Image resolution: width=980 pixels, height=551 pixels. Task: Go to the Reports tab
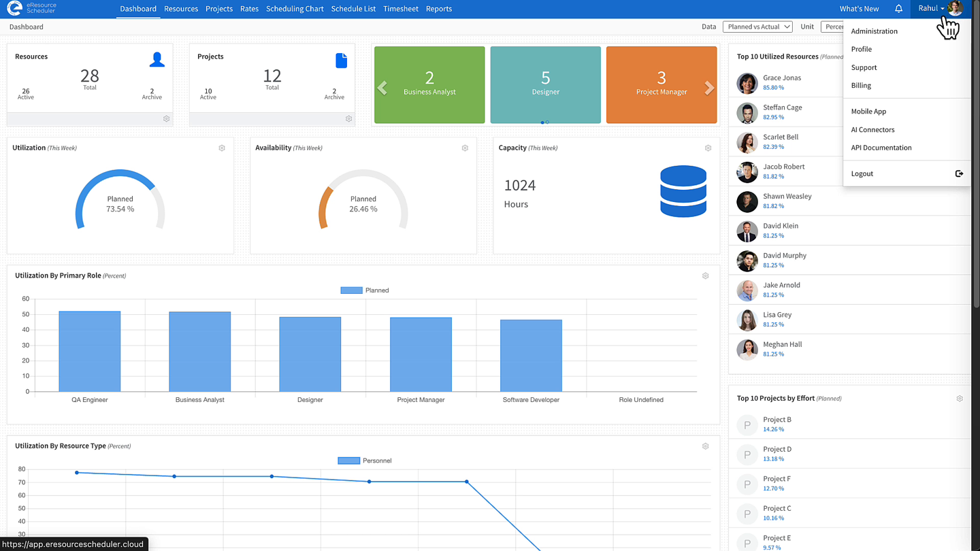[x=439, y=9]
